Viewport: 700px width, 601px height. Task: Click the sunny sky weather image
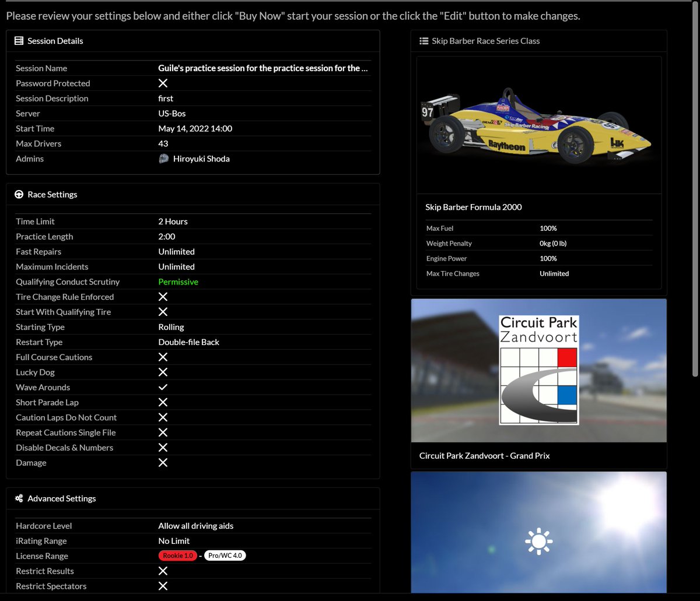point(539,532)
